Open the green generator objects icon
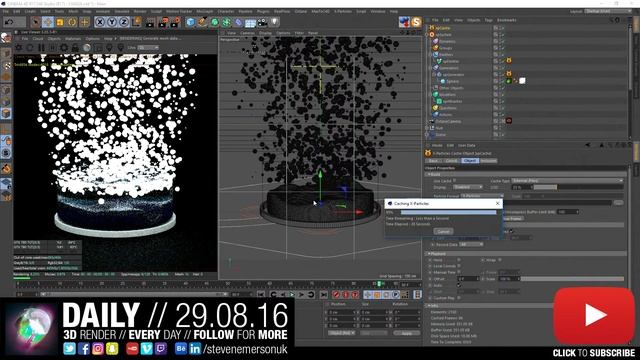This screenshot has height=360, width=640. [x=214, y=22]
